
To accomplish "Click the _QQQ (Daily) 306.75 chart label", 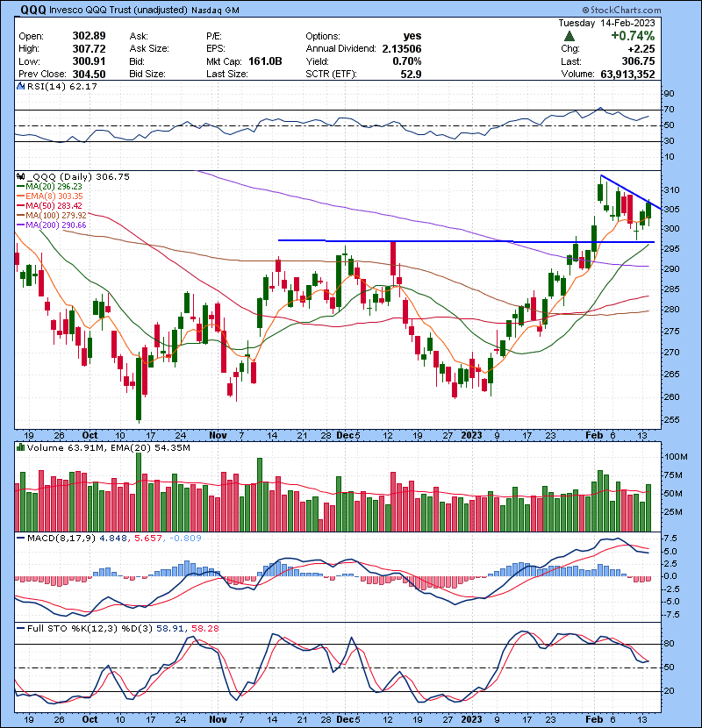I will point(78,176).
